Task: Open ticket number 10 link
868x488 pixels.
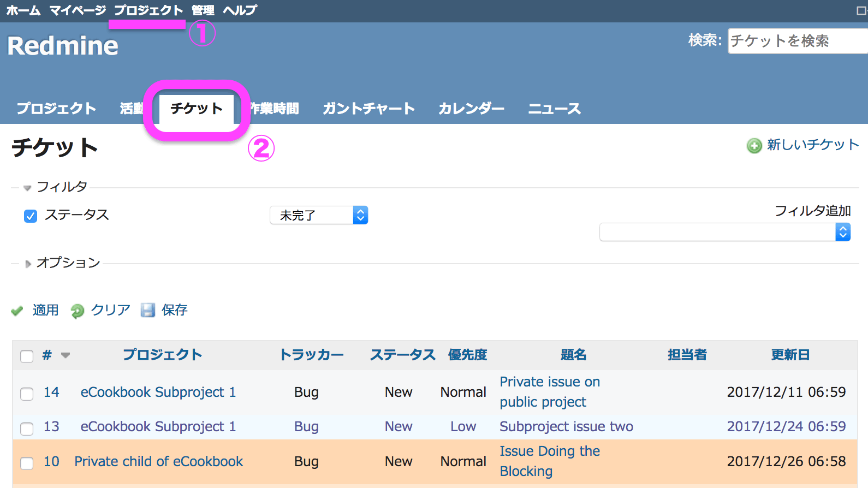Action: pyautogui.click(x=51, y=461)
